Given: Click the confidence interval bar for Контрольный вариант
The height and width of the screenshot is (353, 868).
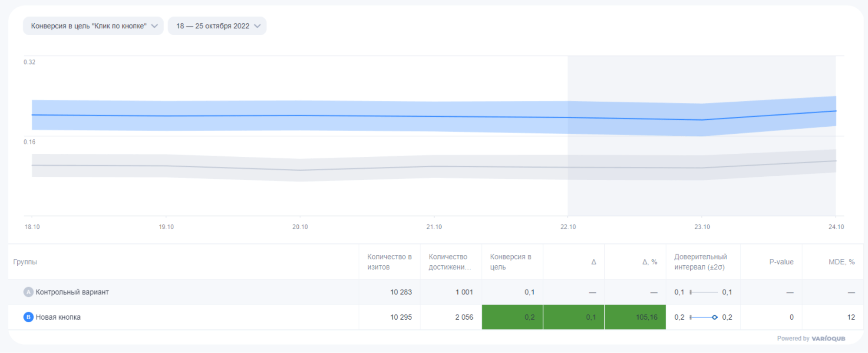Looking at the screenshot, I should pyautogui.click(x=703, y=292).
